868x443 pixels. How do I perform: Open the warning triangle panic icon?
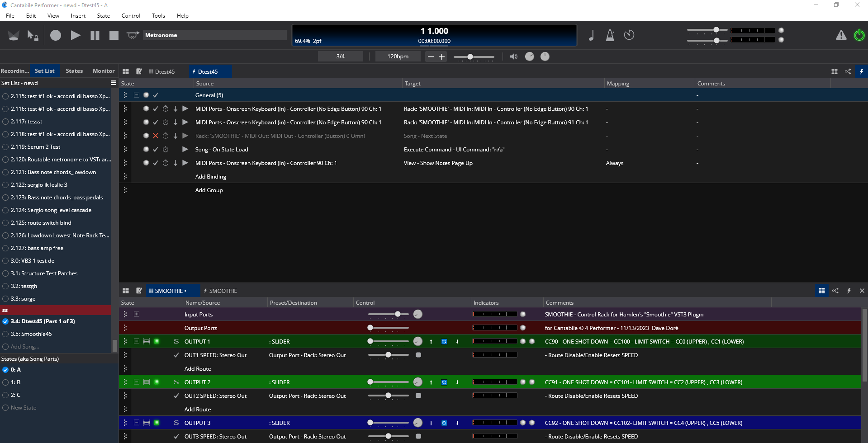(x=841, y=35)
